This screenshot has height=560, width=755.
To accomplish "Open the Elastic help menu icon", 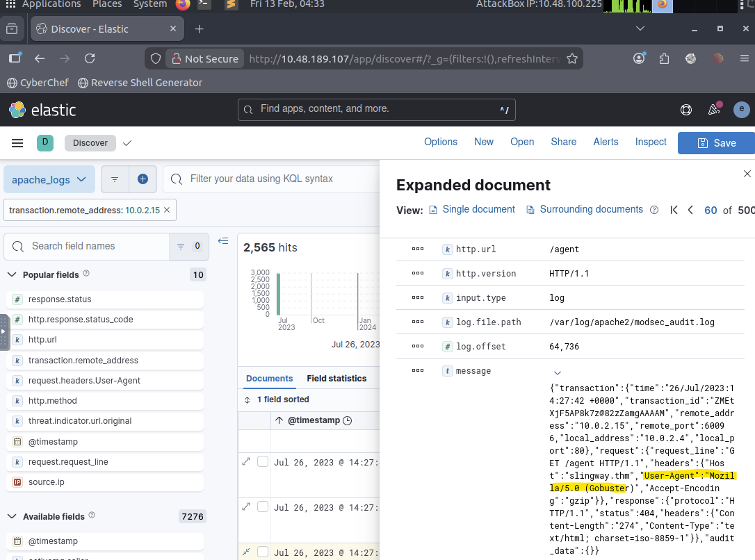I will point(686,110).
